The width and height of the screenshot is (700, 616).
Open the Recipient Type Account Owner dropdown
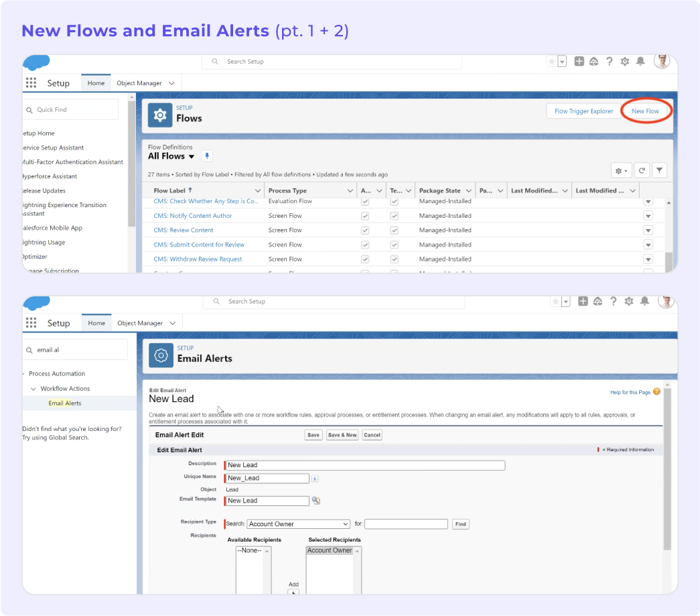pos(298,524)
